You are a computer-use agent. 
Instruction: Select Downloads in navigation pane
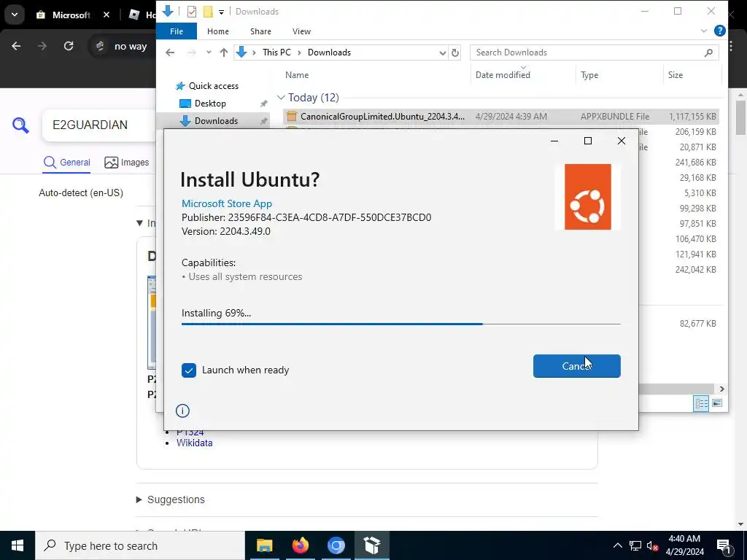coord(216,121)
